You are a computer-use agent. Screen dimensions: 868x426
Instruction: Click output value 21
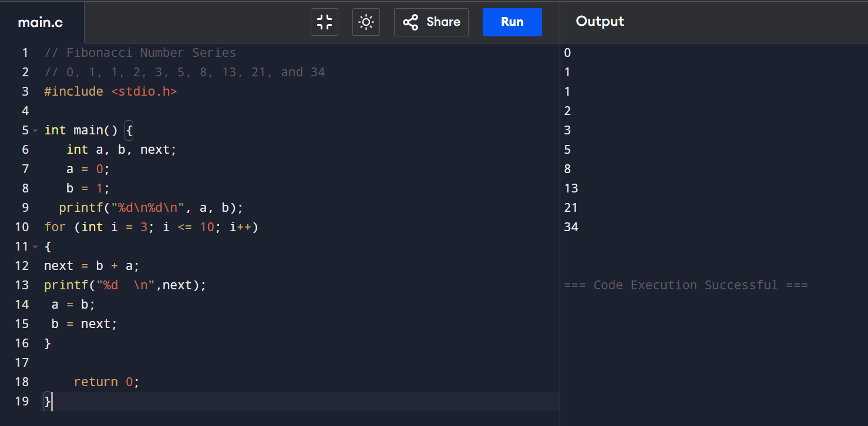click(x=571, y=208)
